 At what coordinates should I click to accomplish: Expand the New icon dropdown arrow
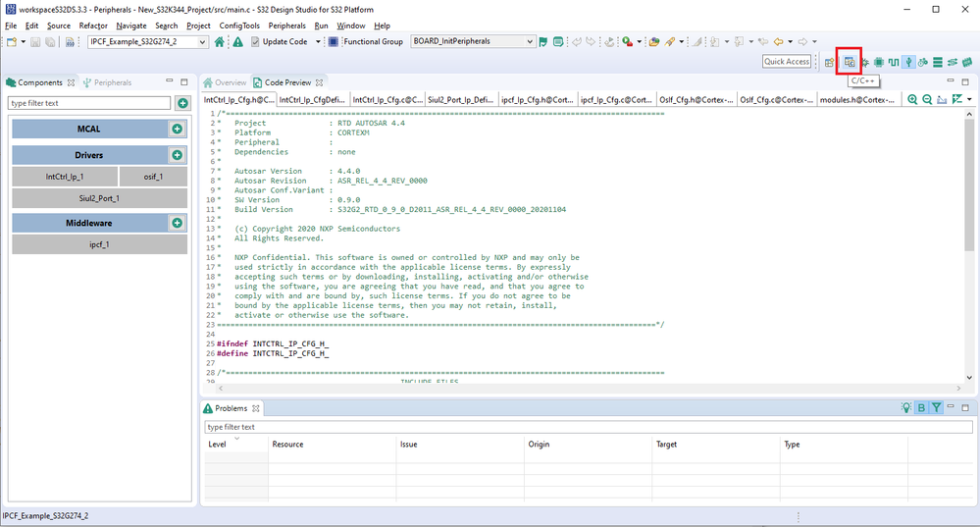24,42
